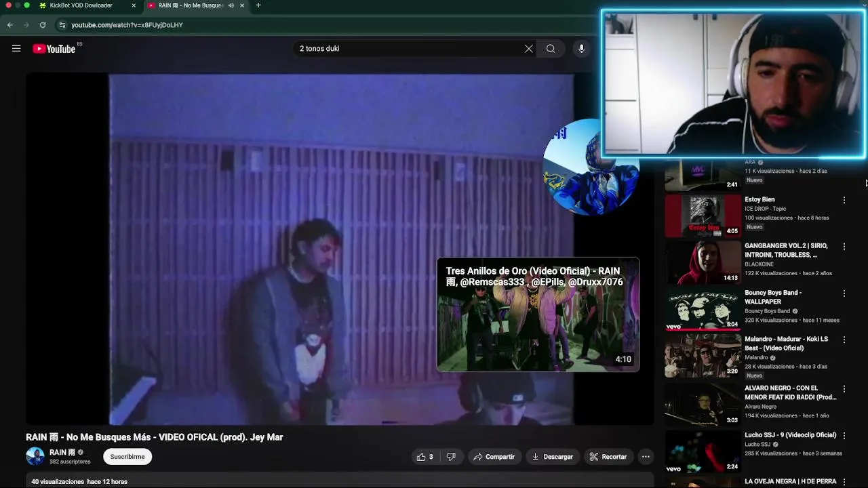Image resolution: width=868 pixels, height=488 pixels.
Task: Open ALVARO NEGRO CON EL MENOR thumbnail
Action: pos(703,405)
